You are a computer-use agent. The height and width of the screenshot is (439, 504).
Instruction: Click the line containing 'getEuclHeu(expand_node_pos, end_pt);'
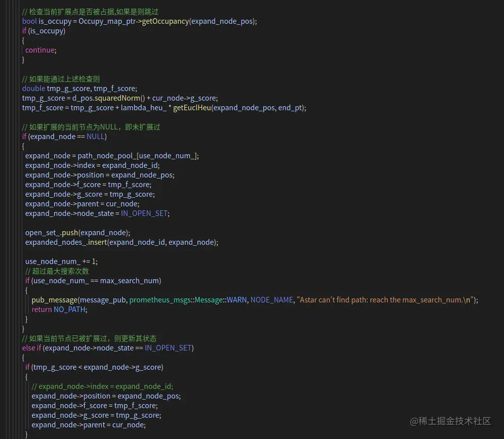coord(164,108)
